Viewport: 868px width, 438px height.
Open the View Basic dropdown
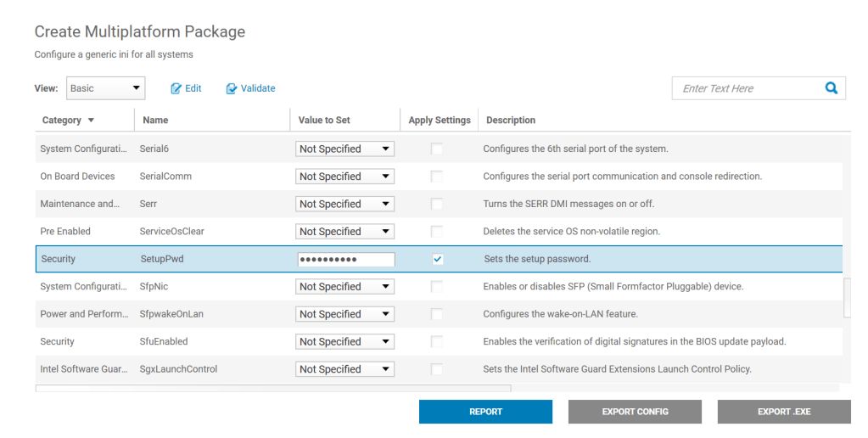click(106, 88)
